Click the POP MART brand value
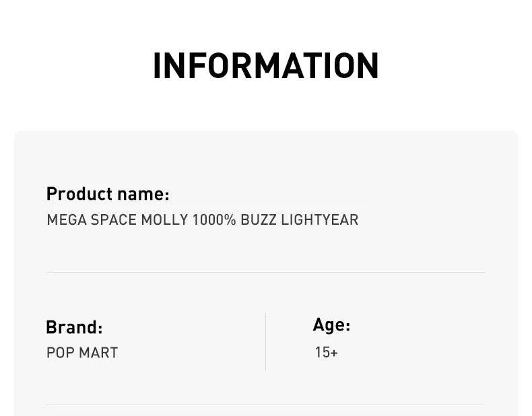Viewport: 532px width, 416px height. pos(82,353)
